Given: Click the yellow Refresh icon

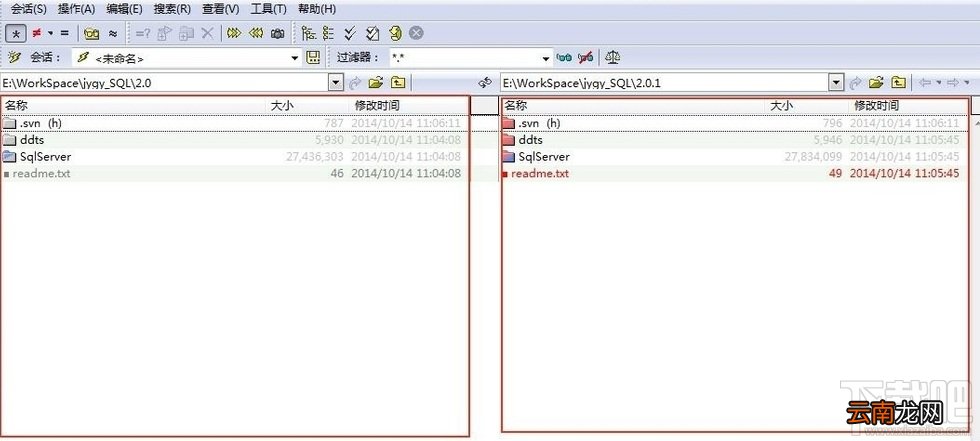Looking at the screenshot, I should click(x=395, y=33).
